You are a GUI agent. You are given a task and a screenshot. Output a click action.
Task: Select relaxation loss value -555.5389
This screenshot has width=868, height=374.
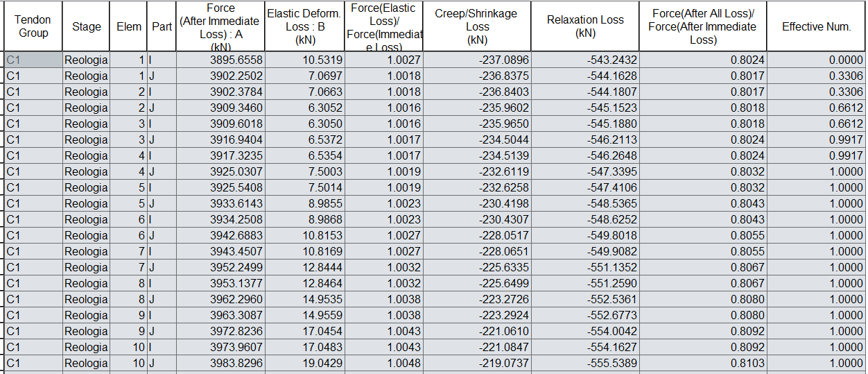(x=585, y=363)
